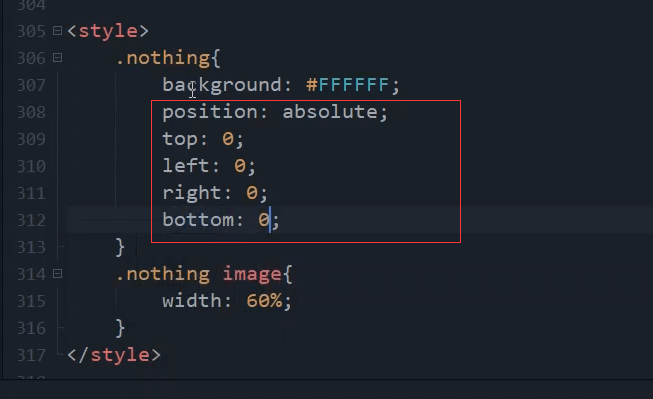This screenshot has width=653, height=399.
Task: Select line number 315 in the gutter
Action: [x=31, y=301]
